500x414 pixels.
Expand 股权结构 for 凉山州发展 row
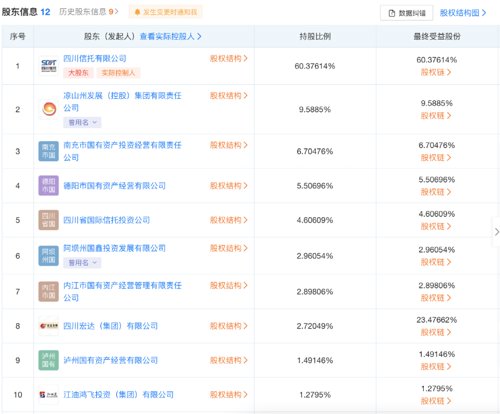(229, 96)
